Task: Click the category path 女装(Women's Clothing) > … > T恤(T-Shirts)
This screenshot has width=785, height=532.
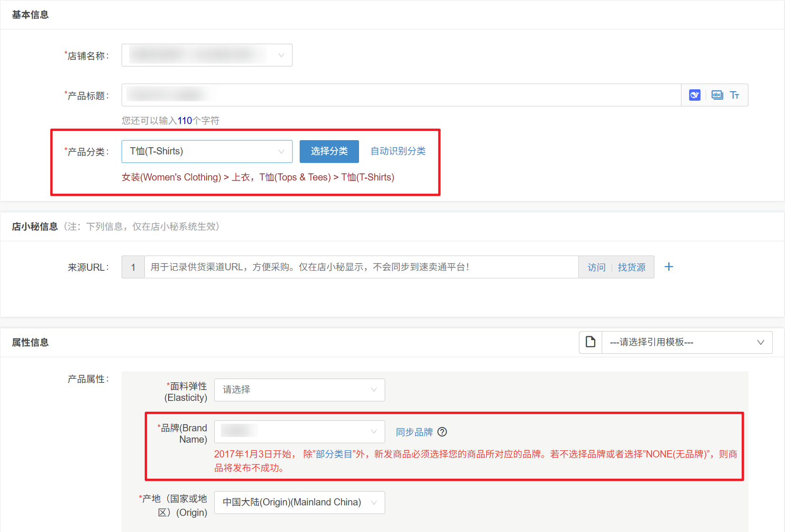Action: click(258, 177)
